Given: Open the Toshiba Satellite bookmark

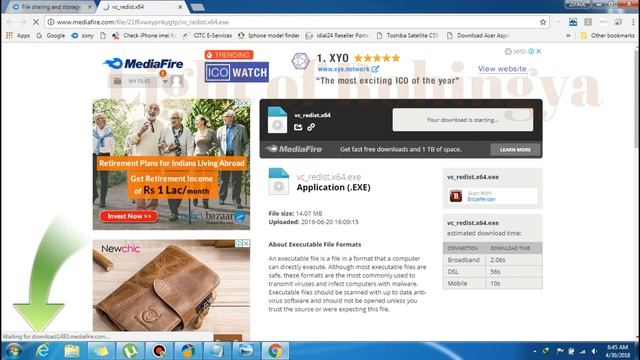Looking at the screenshot, I should (407, 36).
